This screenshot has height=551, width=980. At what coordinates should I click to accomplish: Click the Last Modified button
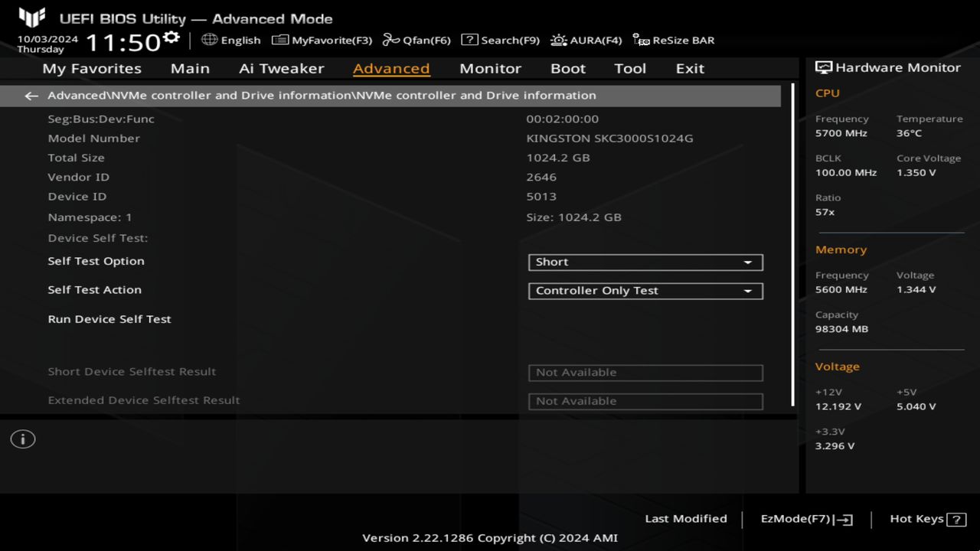(686, 519)
